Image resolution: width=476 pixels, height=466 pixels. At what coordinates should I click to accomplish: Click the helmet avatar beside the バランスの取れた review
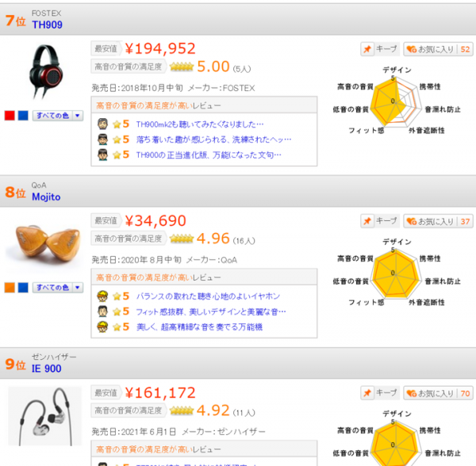(x=102, y=296)
